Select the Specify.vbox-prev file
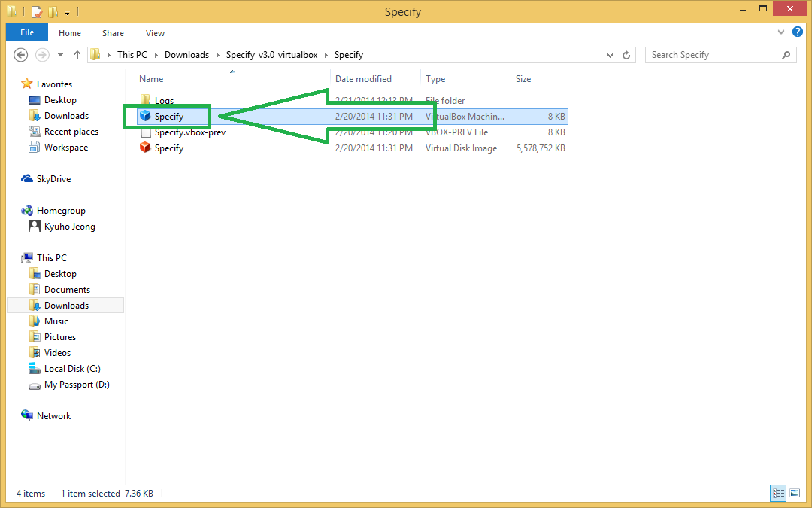The height and width of the screenshot is (508, 812). coord(190,132)
